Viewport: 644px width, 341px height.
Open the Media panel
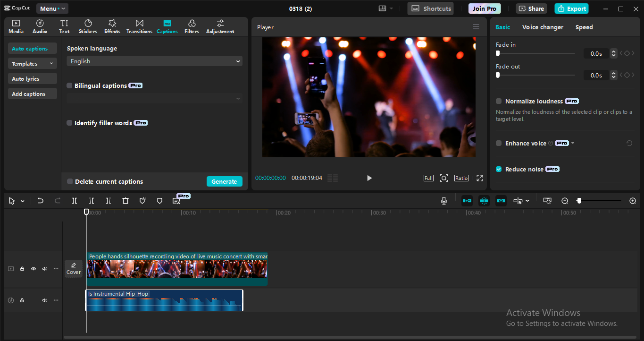tap(16, 26)
